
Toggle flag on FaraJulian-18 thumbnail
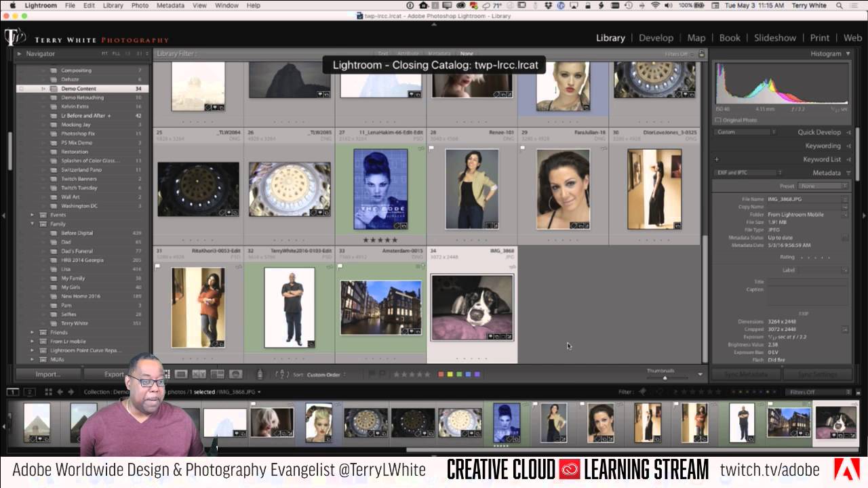pyautogui.click(x=522, y=147)
